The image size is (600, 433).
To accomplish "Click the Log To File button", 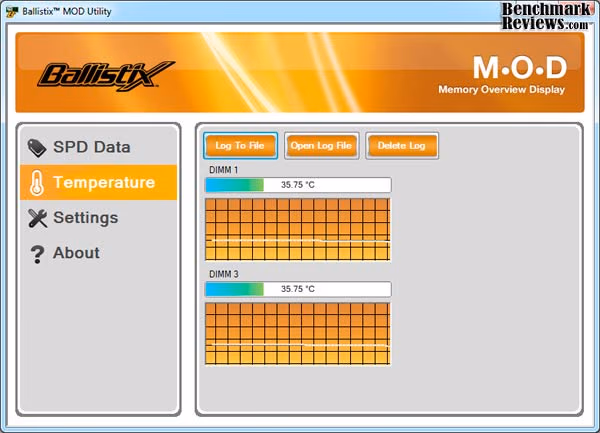I will tap(240, 146).
